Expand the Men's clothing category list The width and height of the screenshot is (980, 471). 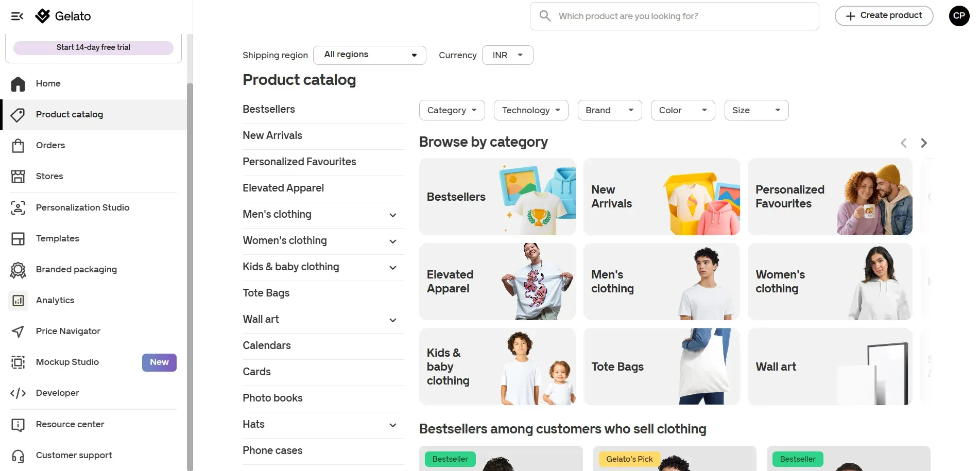(x=392, y=215)
